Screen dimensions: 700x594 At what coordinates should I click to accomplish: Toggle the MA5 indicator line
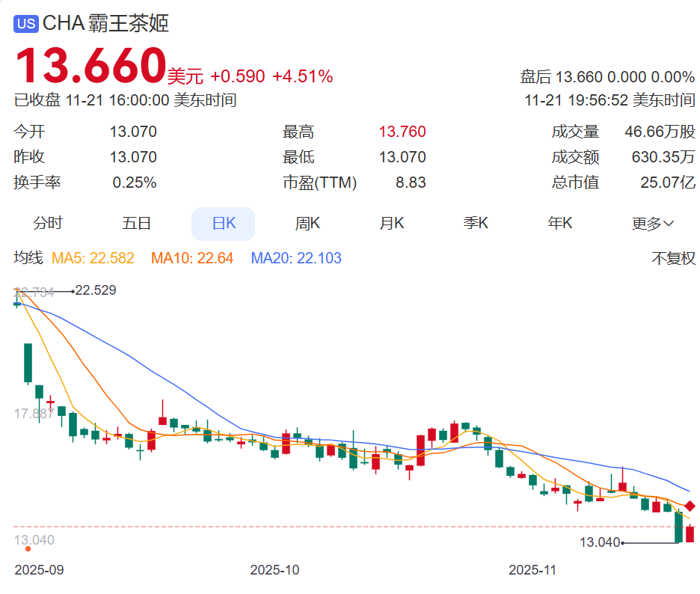click(x=93, y=259)
